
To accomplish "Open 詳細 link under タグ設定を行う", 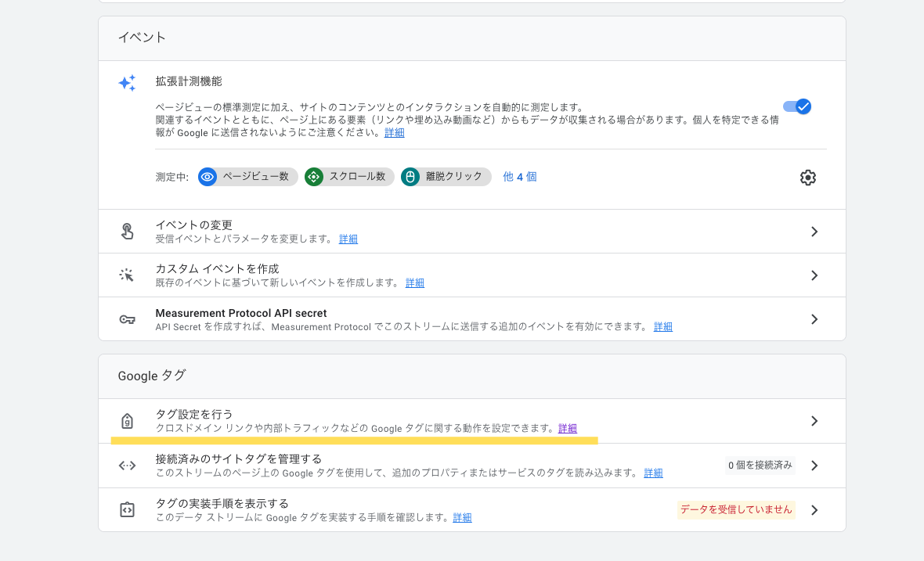I will [x=568, y=429].
